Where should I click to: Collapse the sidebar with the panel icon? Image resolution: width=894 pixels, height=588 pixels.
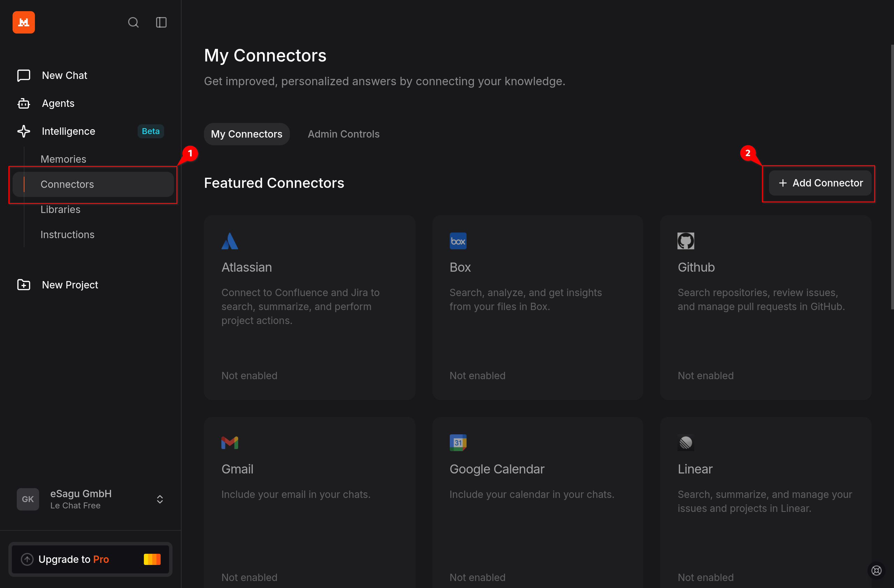[161, 23]
